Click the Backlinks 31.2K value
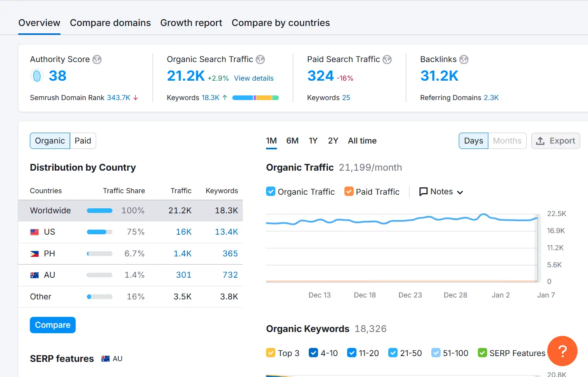Screen dimensions: 588x377 (439, 76)
